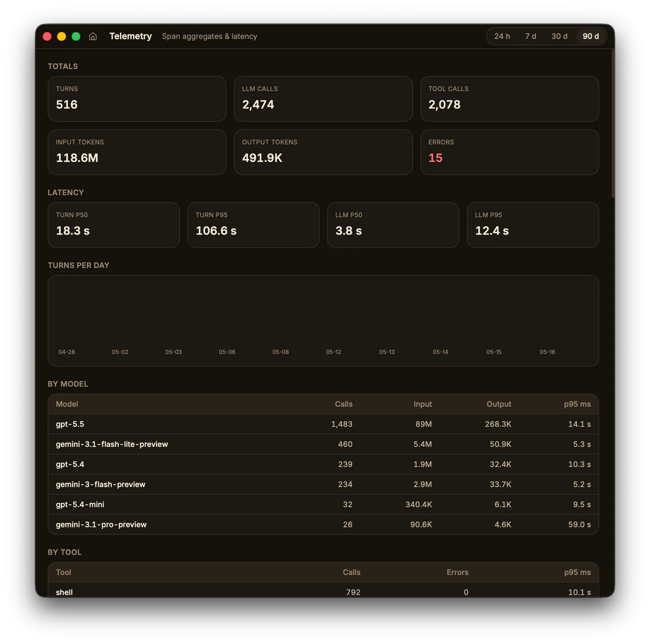
Task: Click the Tool column header
Action: (63, 572)
